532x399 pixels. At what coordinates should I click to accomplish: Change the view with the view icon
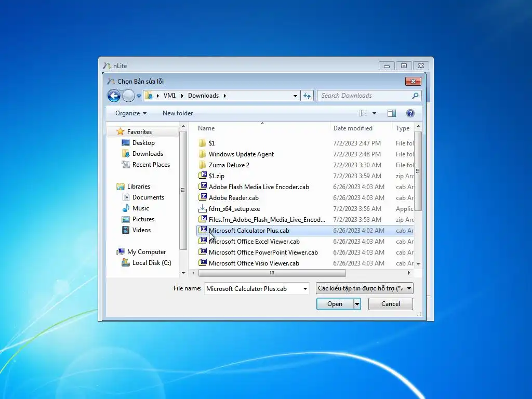(x=363, y=113)
